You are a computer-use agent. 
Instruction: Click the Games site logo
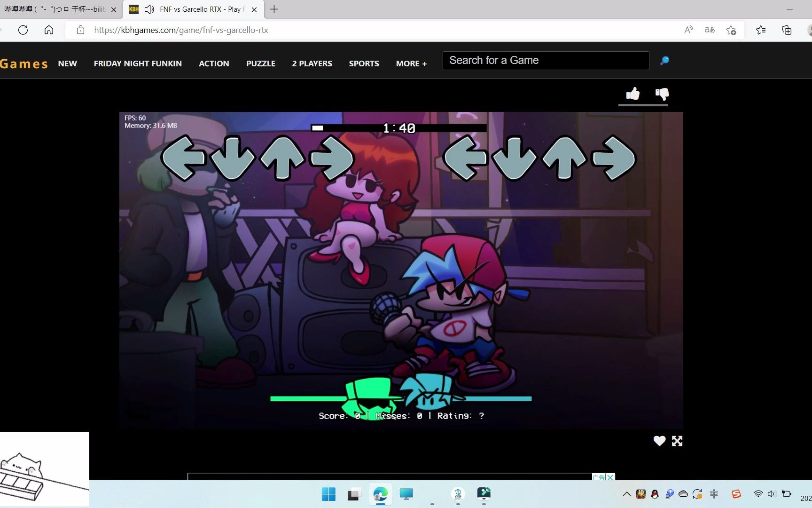(x=24, y=63)
